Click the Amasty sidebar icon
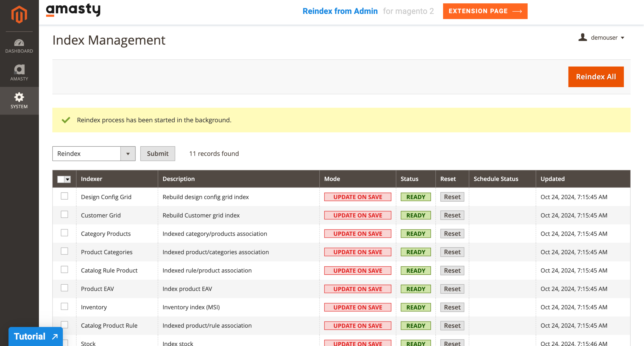The image size is (644, 346). 19,70
